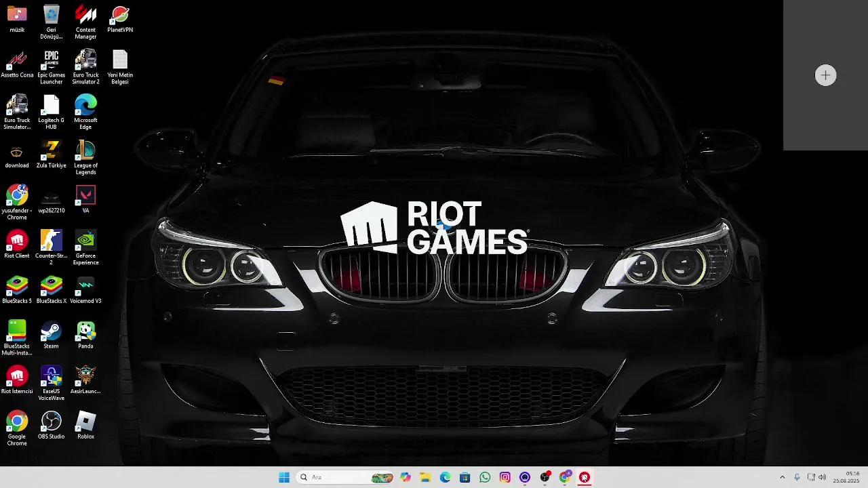The height and width of the screenshot is (488, 868).
Task: Open Panda desktop shortcut
Action: (85, 335)
